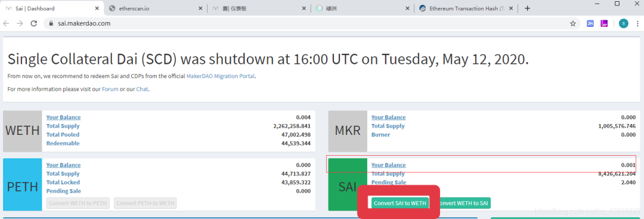Viewport: 644px width, 219px height.
Task: Click SAI Total Supply value 8,426,621.204
Action: click(617, 174)
